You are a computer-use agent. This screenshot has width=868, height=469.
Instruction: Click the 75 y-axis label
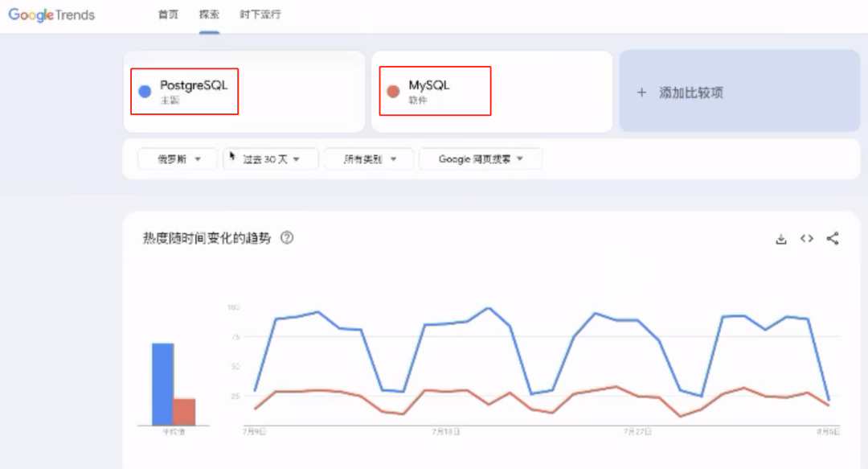pyautogui.click(x=235, y=336)
